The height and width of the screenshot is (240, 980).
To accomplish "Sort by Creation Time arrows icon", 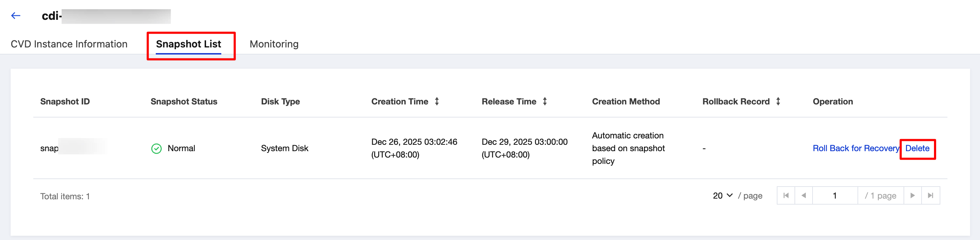I will pyautogui.click(x=437, y=102).
